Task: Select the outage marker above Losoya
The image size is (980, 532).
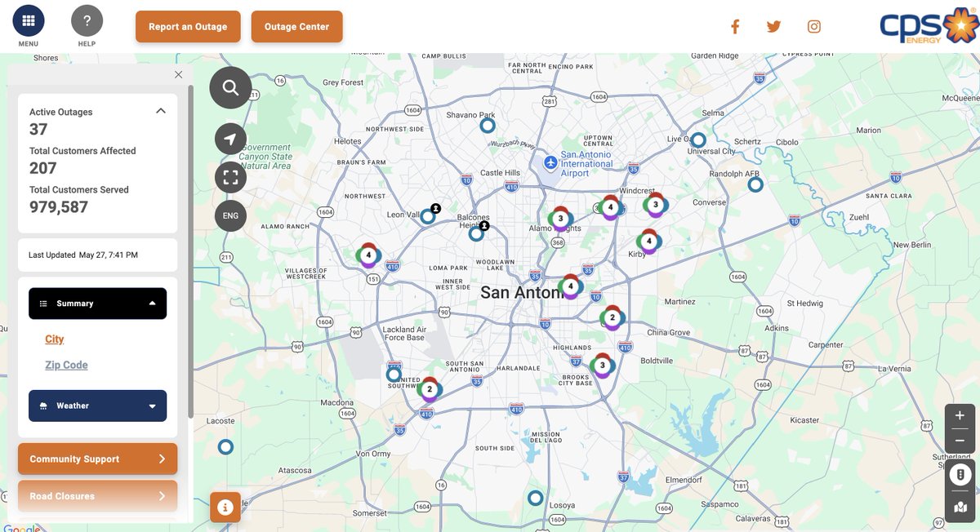Action: tap(536, 498)
